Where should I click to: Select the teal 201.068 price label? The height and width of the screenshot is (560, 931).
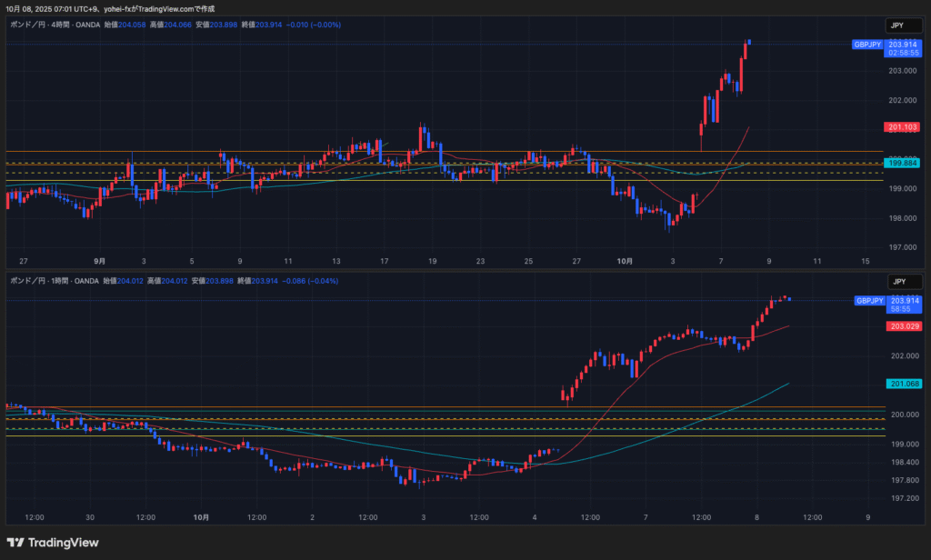tap(904, 384)
